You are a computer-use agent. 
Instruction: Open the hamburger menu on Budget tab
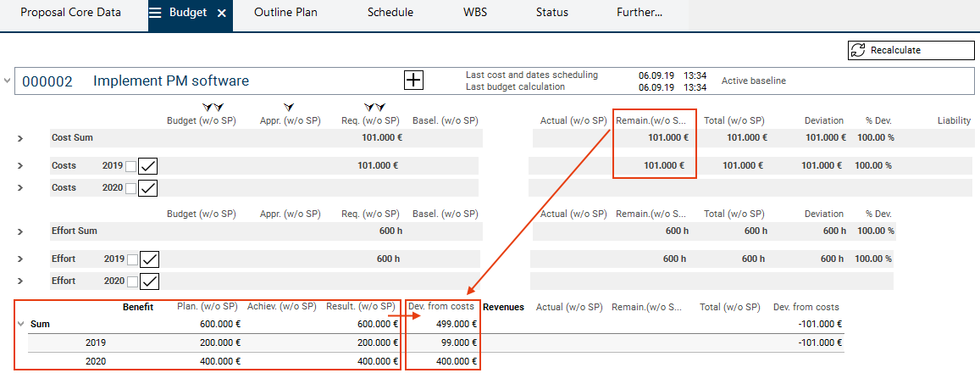156,13
